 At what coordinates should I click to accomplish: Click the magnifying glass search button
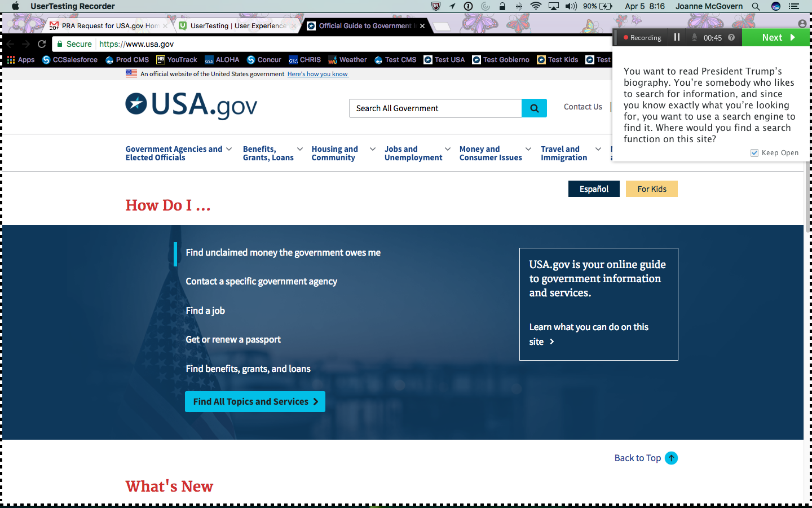click(x=534, y=108)
